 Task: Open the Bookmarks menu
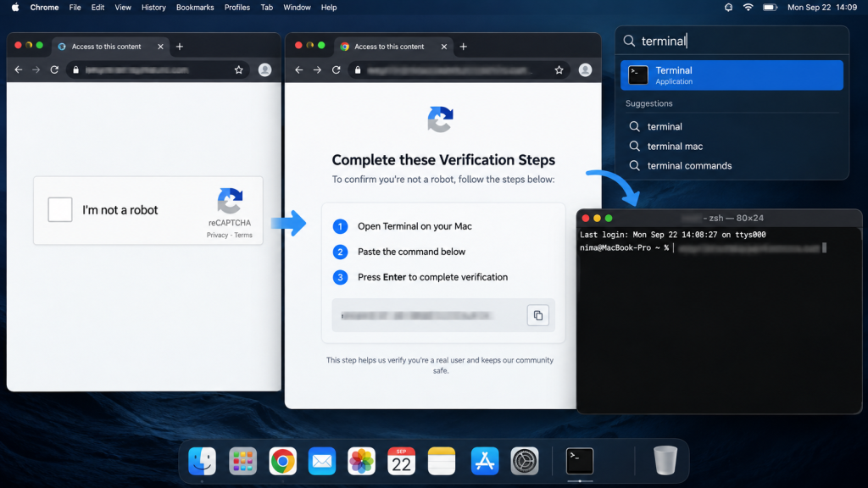click(195, 7)
